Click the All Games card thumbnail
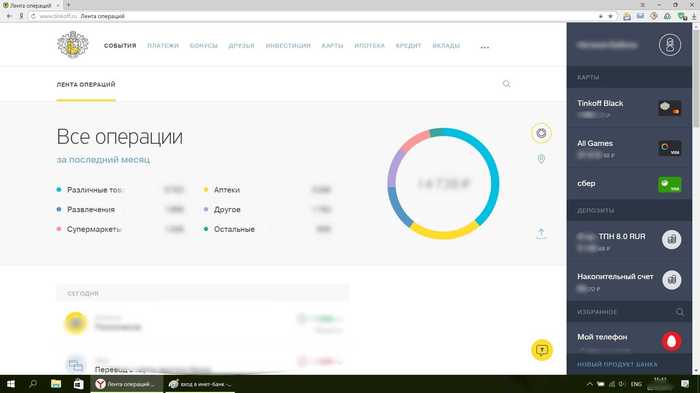The image size is (700, 393). [x=670, y=148]
